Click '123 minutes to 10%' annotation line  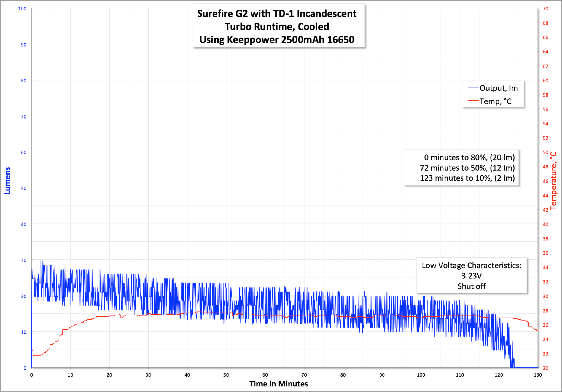click(467, 178)
